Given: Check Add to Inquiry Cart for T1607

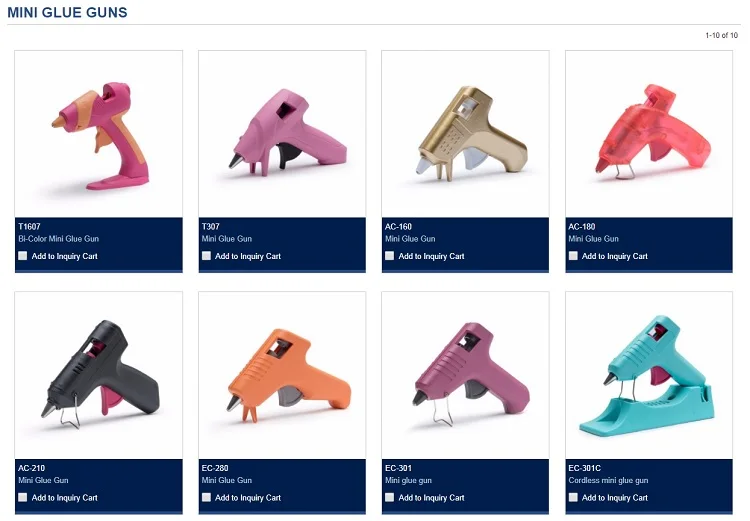Looking at the screenshot, I should pos(22,256).
